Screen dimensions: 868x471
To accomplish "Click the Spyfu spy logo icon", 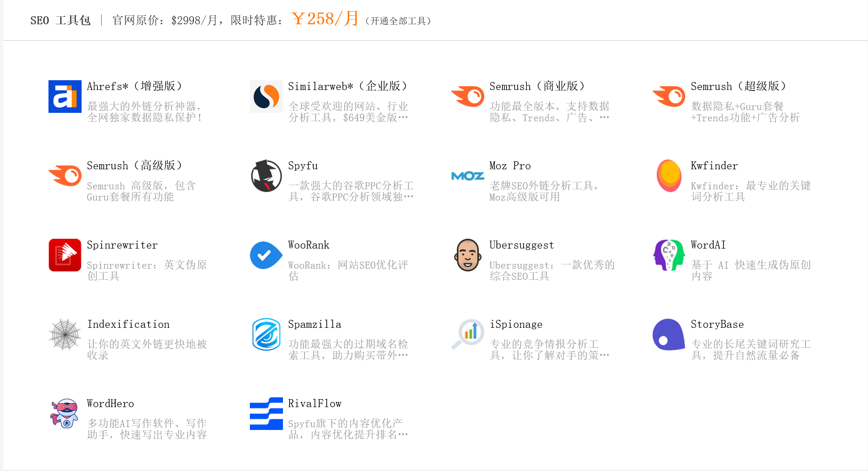I will tap(266, 176).
